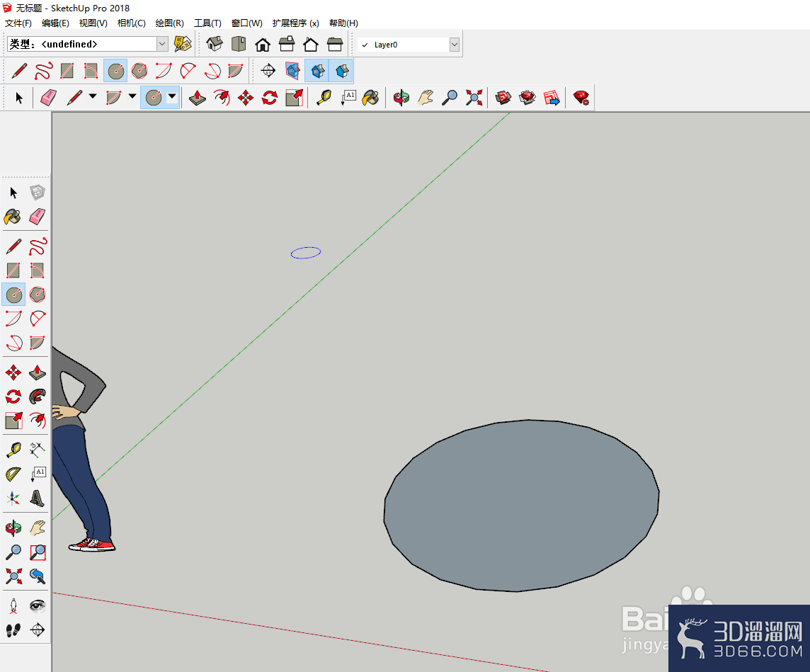
Task: Open the 相机(C) menu
Action: point(131,23)
